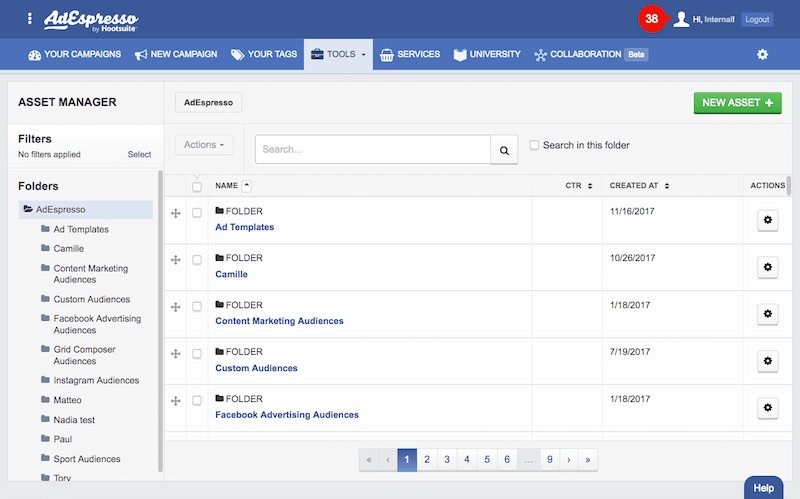Open the University menu item
The width and height of the screenshot is (800, 499).
[487, 54]
